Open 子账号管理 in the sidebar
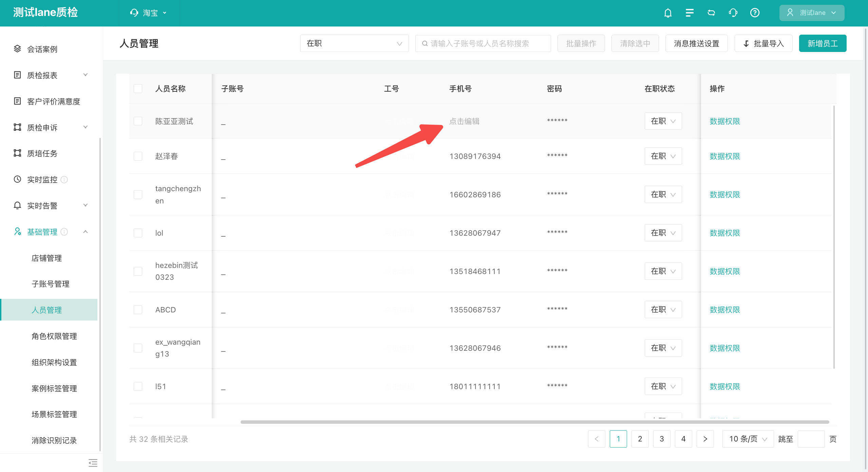 [50, 284]
